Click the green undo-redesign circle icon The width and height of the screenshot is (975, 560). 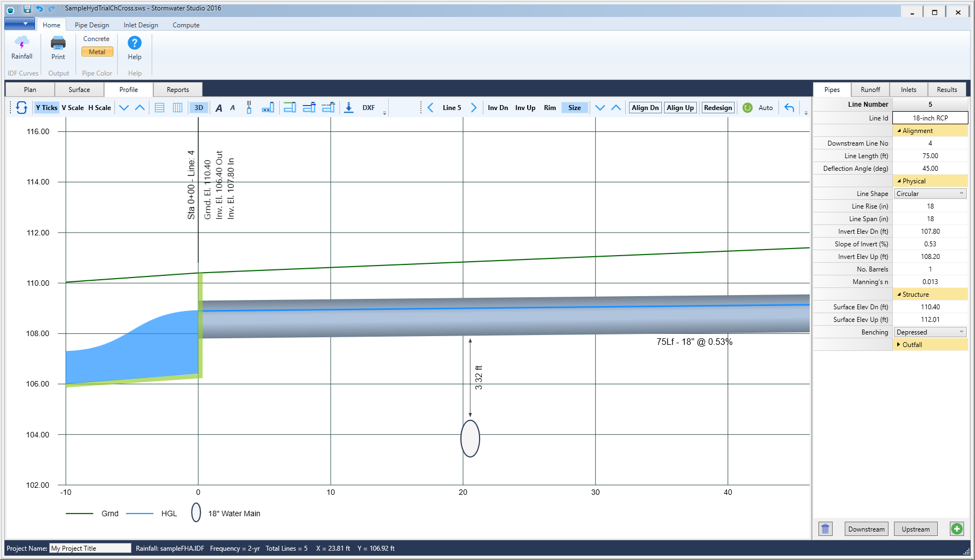(747, 107)
